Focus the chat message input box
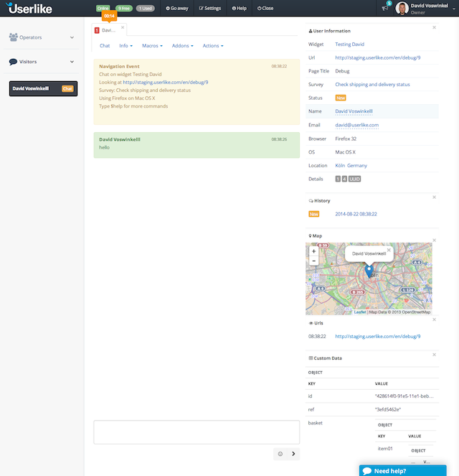The image size is (459, 476). click(197, 432)
